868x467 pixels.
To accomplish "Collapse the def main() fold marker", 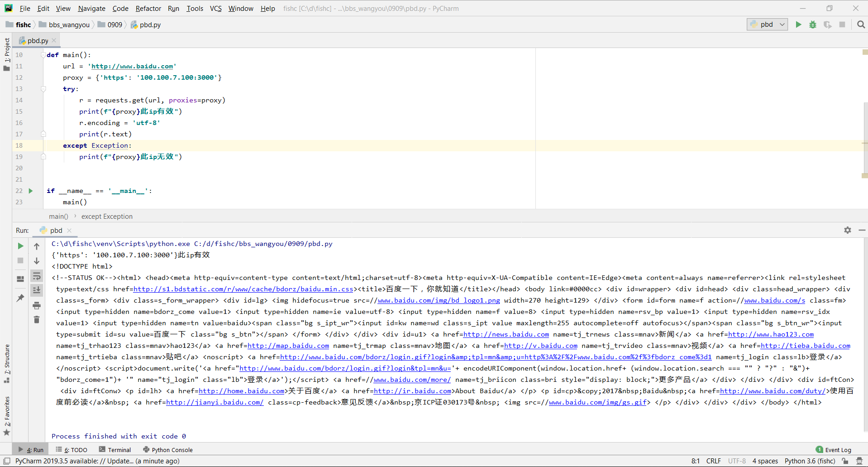I will [43, 55].
